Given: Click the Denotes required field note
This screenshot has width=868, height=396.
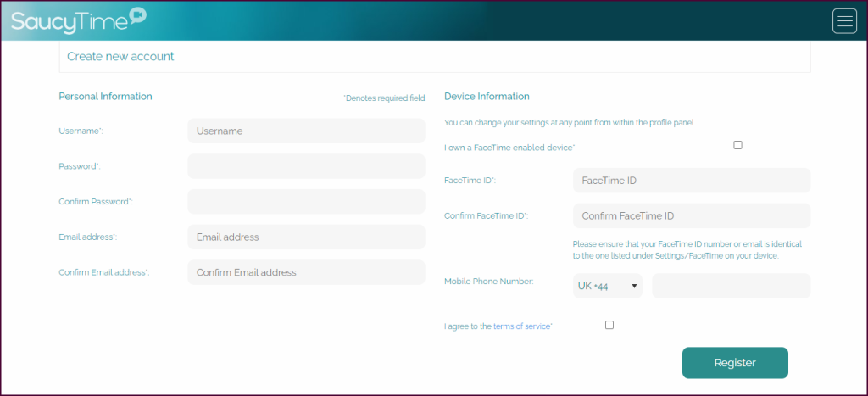Looking at the screenshot, I should [384, 98].
